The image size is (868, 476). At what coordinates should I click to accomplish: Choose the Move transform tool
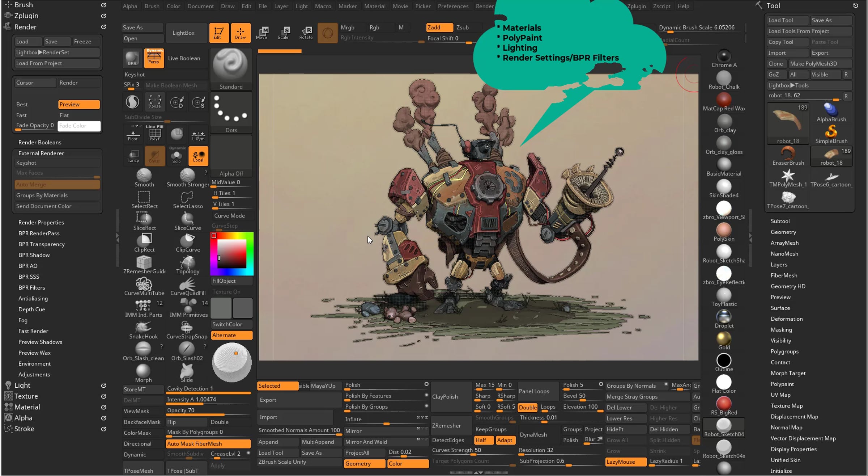(261, 33)
